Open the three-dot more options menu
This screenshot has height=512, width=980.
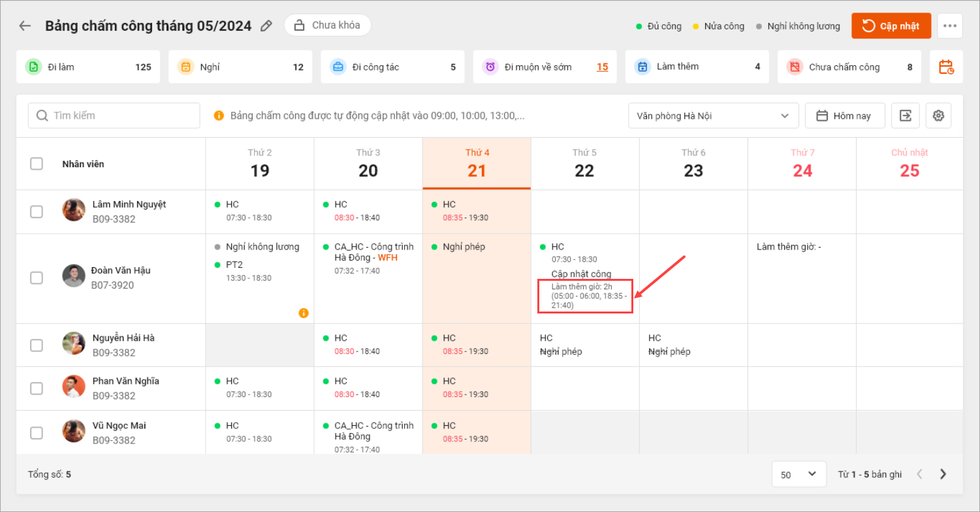point(949,25)
